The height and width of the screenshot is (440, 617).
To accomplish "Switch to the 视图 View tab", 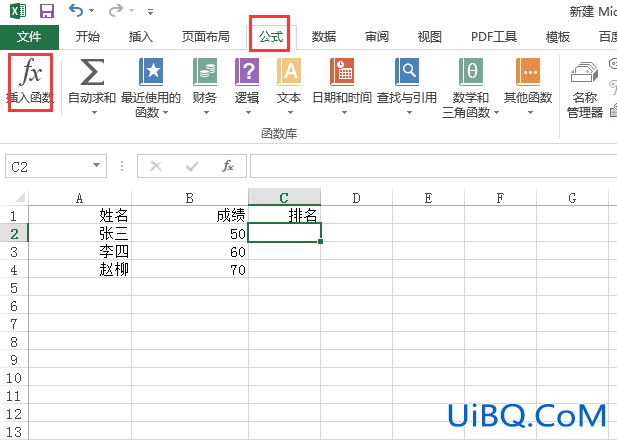I will pyautogui.click(x=429, y=37).
